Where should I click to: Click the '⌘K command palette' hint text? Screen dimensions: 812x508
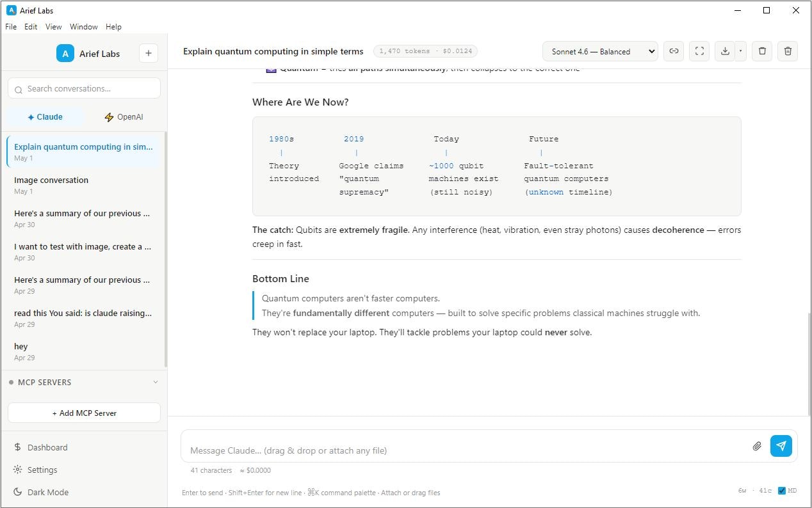tap(343, 493)
